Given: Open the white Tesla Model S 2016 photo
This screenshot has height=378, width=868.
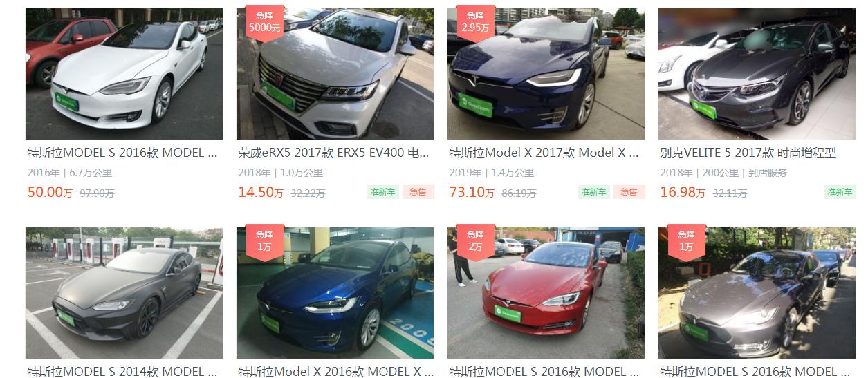Looking at the screenshot, I should [x=124, y=74].
